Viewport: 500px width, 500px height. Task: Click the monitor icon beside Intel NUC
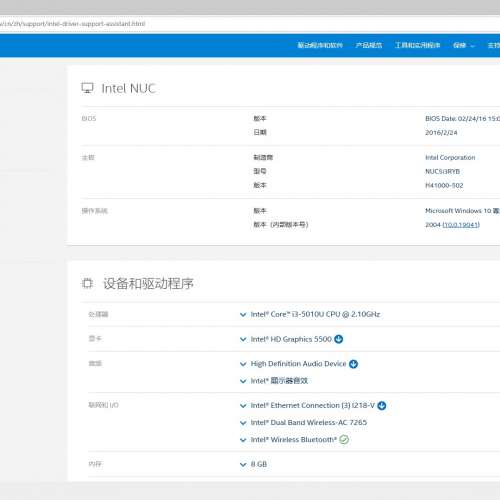pyautogui.click(x=88, y=88)
